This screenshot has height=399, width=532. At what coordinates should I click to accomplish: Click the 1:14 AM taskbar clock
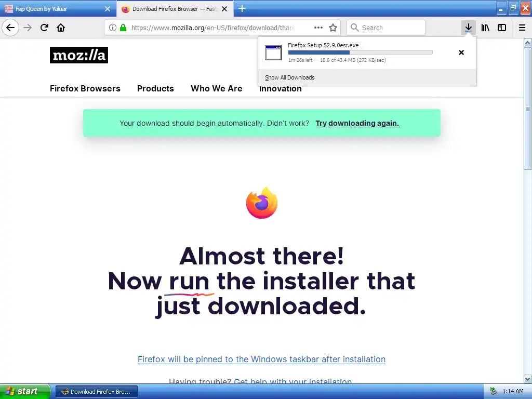513,392
